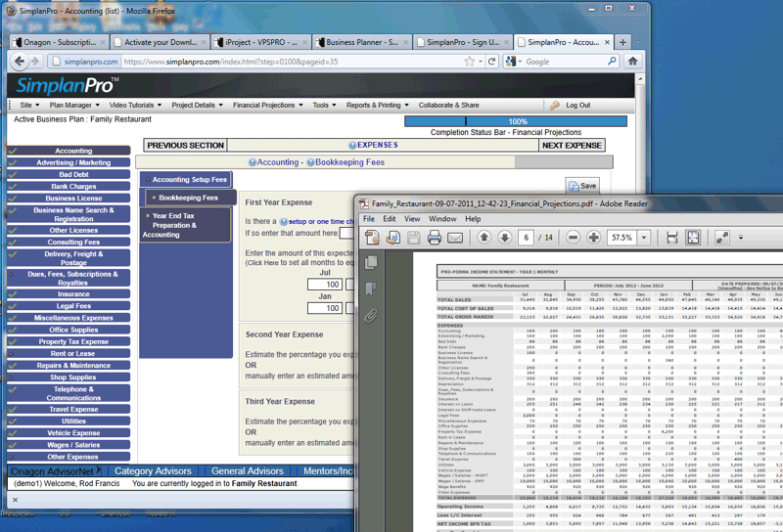
Task: Click the completion status progress bar
Action: (x=516, y=121)
